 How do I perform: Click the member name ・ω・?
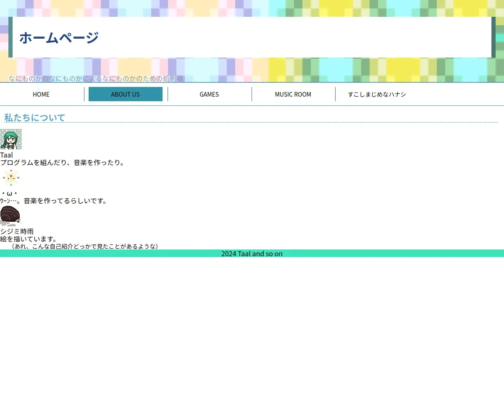(x=9, y=193)
